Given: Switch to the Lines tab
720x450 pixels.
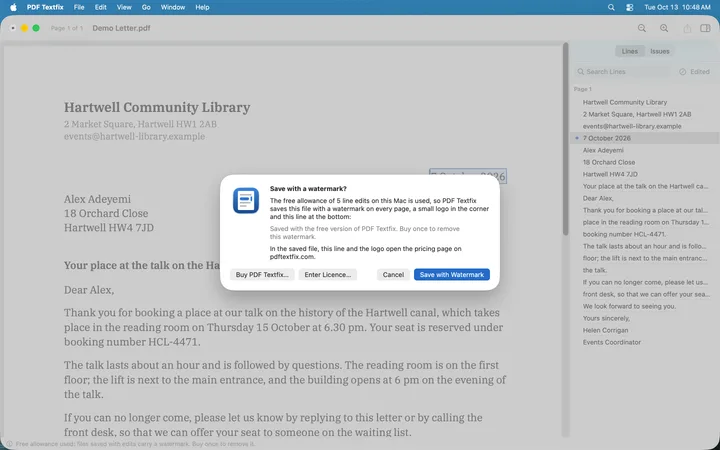Looking at the screenshot, I should click(x=630, y=51).
